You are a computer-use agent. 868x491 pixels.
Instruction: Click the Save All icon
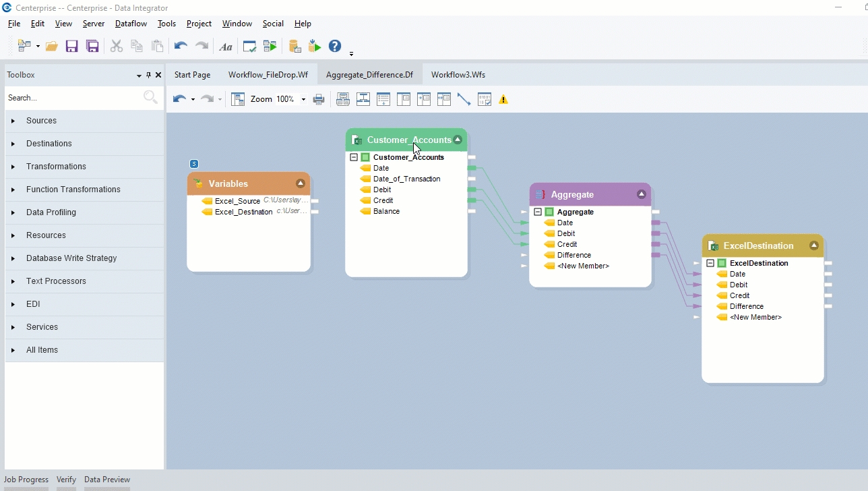click(92, 47)
